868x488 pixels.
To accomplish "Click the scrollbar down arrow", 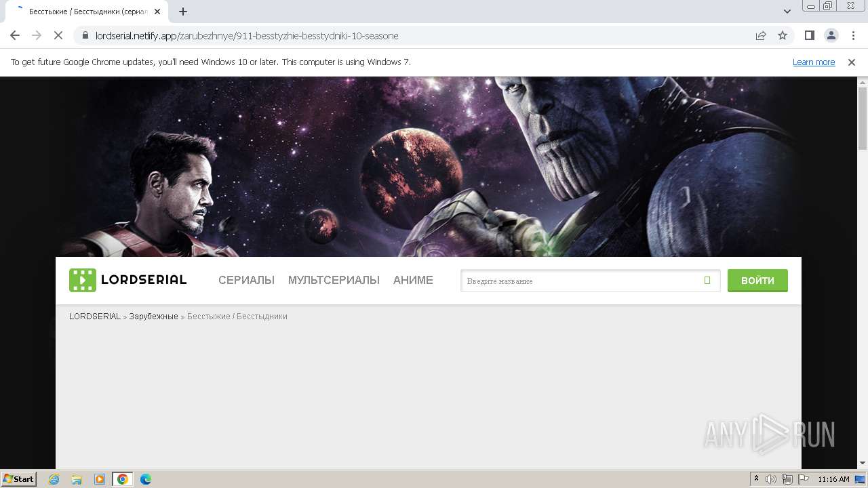I will (863, 464).
